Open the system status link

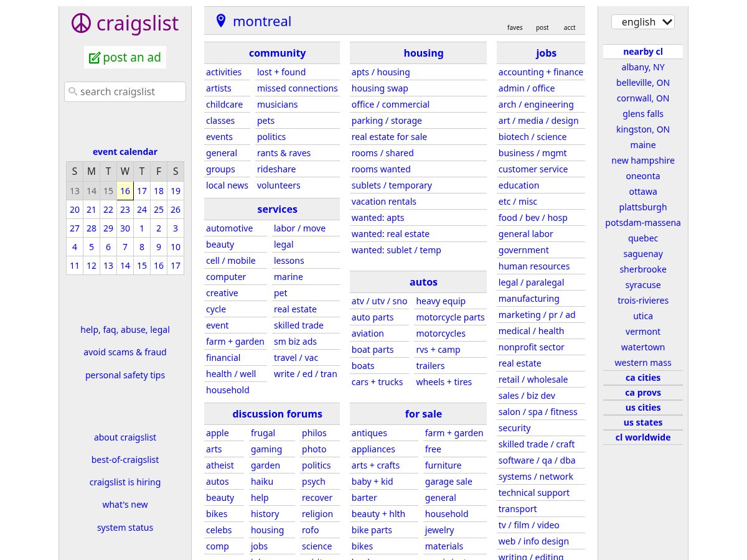point(125,528)
